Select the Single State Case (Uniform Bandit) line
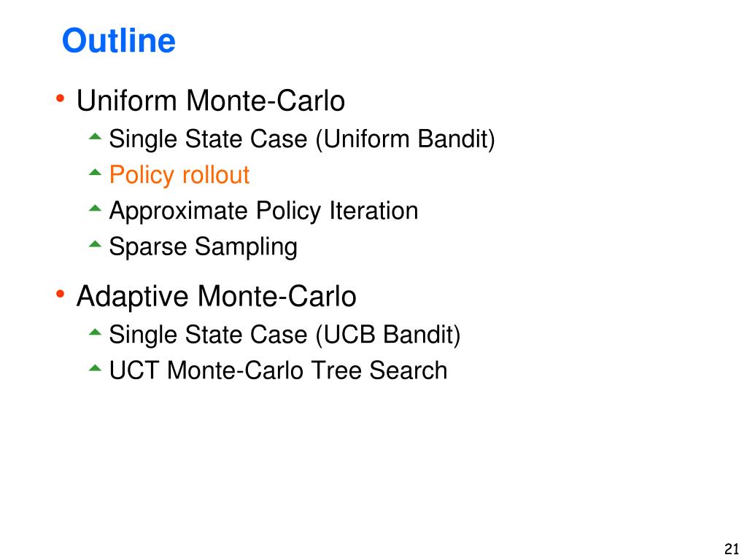This screenshot has height=560, width=747. [x=302, y=139]
